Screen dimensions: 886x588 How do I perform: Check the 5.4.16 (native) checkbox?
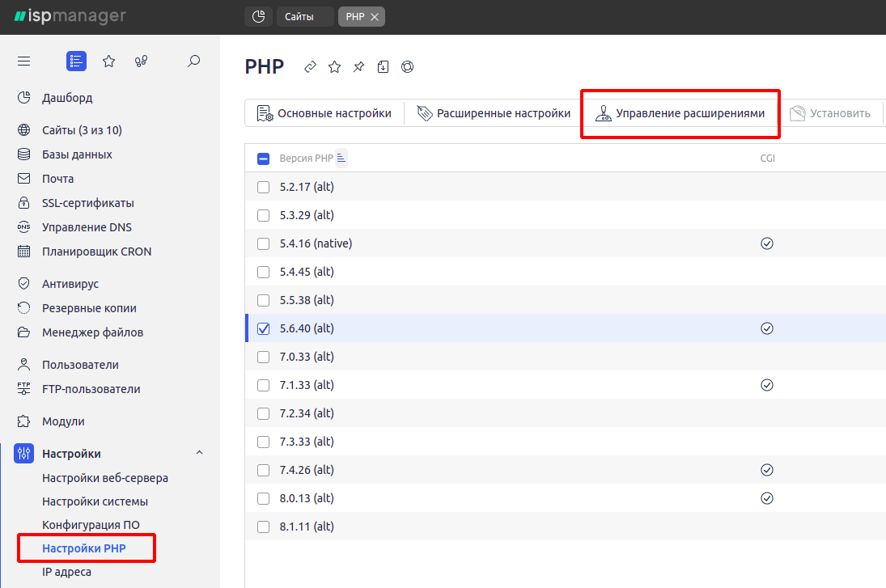point(263,243)
